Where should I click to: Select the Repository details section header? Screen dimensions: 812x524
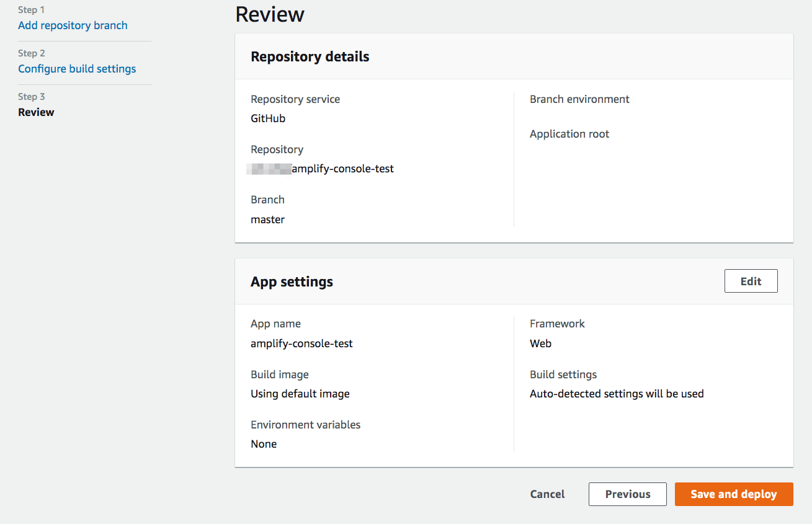pos(310,56)
